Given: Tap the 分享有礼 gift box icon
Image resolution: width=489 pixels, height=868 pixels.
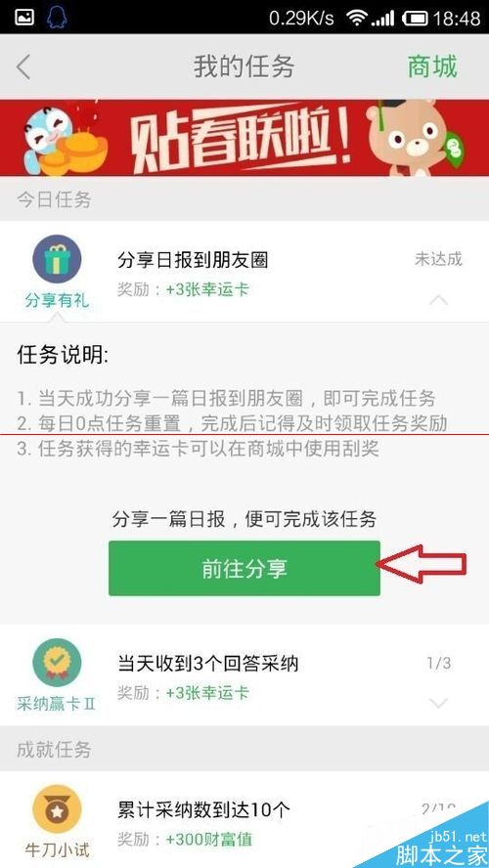Looking at the screenshot, I should 57,260.
